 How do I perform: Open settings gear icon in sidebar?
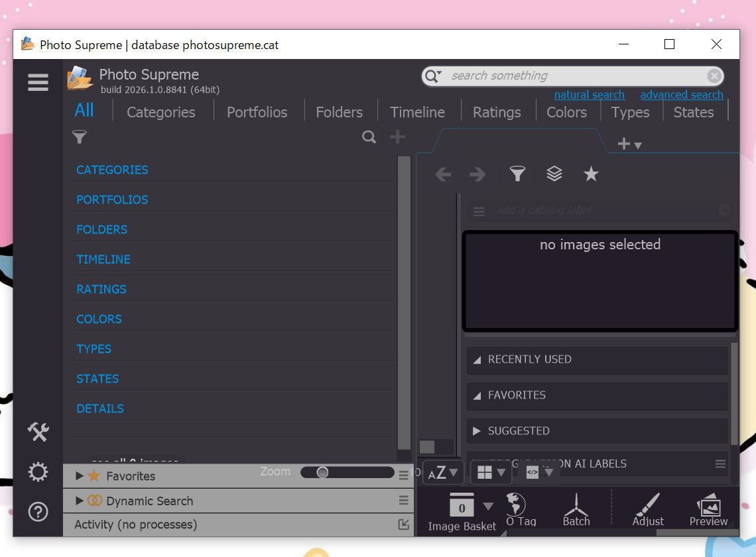click(x=38, y=471)
